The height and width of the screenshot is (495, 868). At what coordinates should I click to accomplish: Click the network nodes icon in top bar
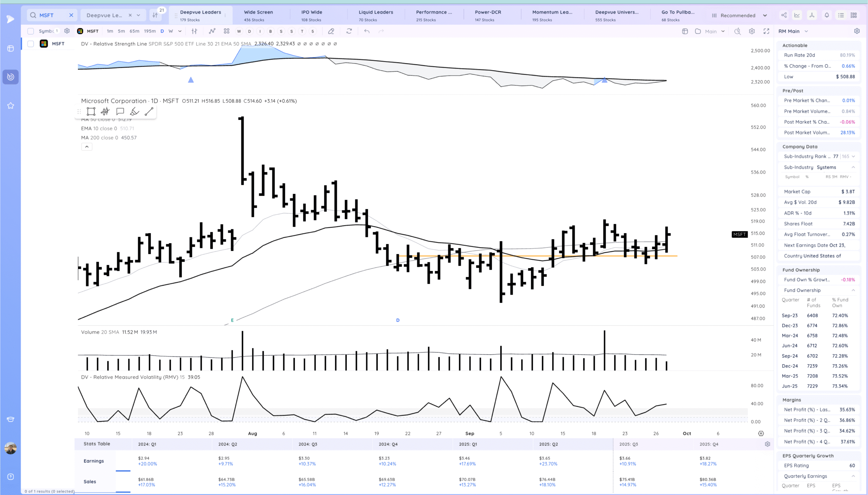(812, 15)
